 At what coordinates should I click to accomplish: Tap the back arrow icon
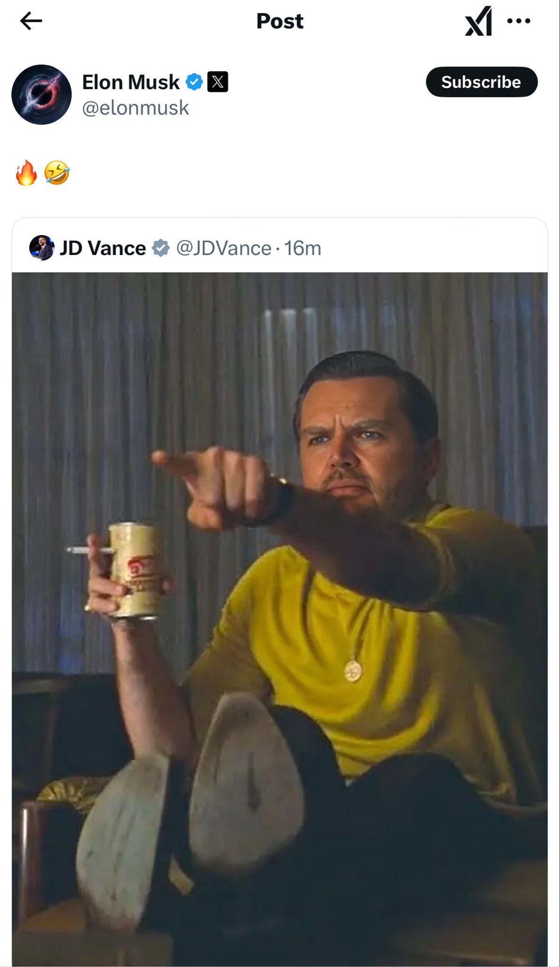pyautogui.click(x=31, y=21)
